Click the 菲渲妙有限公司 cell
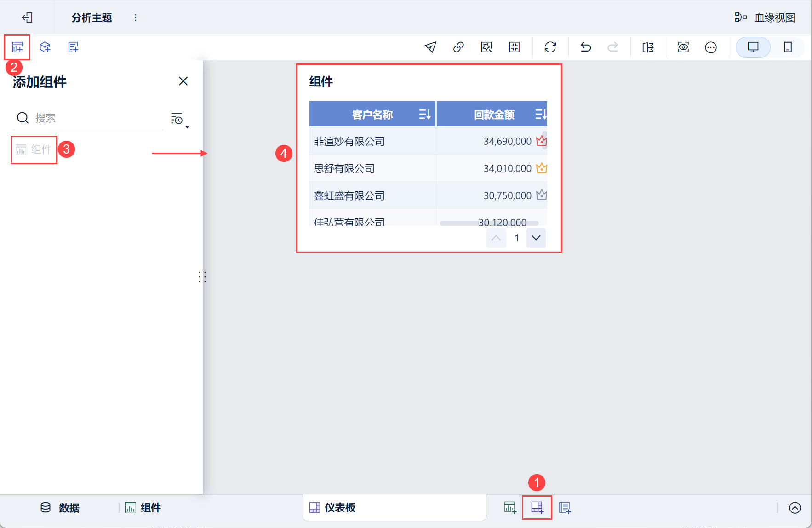Screen dimensions: 812x528 (x=373, y=141)
